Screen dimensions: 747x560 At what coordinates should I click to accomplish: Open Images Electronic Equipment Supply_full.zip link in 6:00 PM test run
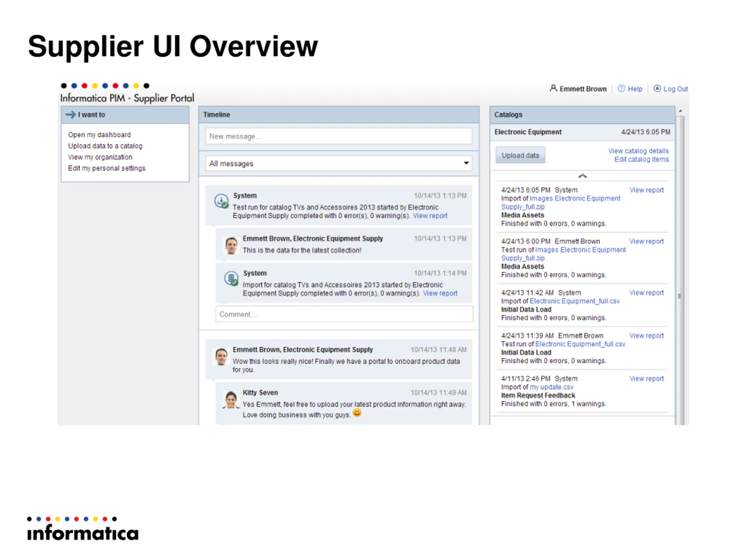pyautogui.click(x=563, y=254)
